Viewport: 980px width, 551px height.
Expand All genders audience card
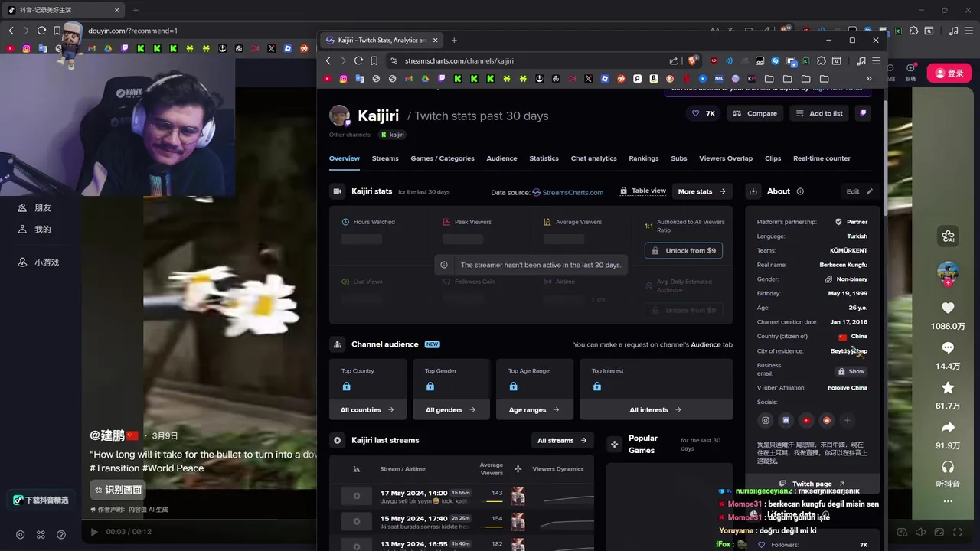pos(450,409)
